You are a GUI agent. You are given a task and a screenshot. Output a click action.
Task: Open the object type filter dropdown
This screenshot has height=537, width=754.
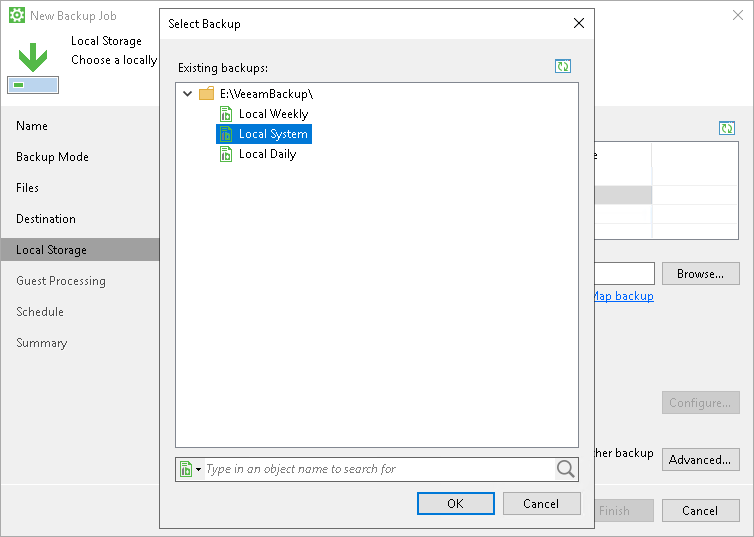point(190,469)
